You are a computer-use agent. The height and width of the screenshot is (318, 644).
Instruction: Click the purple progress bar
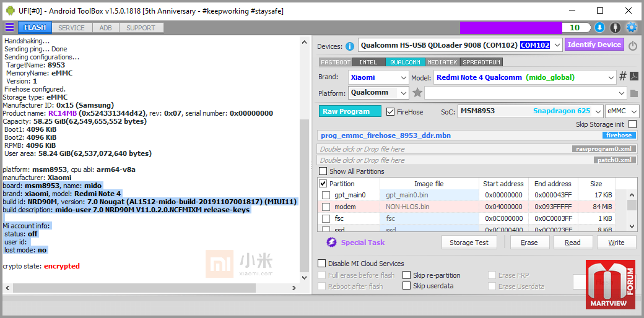point(511,27)
